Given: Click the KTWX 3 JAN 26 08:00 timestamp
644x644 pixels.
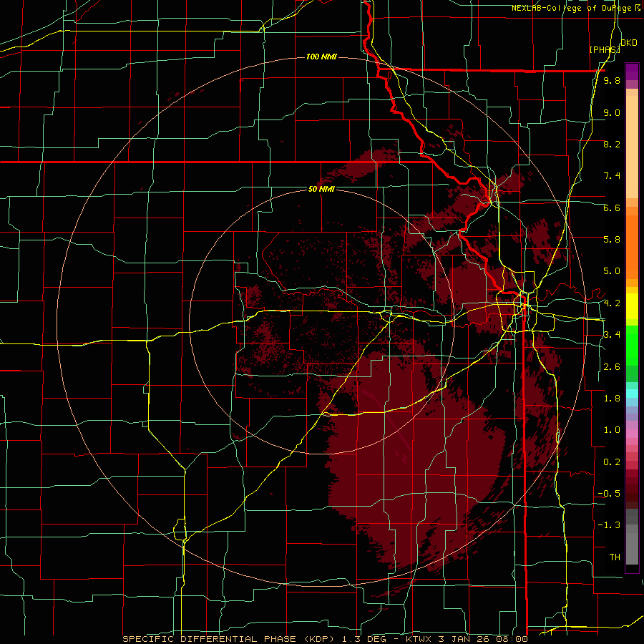Looking at the screenshot, I should (x=467, y=639).
